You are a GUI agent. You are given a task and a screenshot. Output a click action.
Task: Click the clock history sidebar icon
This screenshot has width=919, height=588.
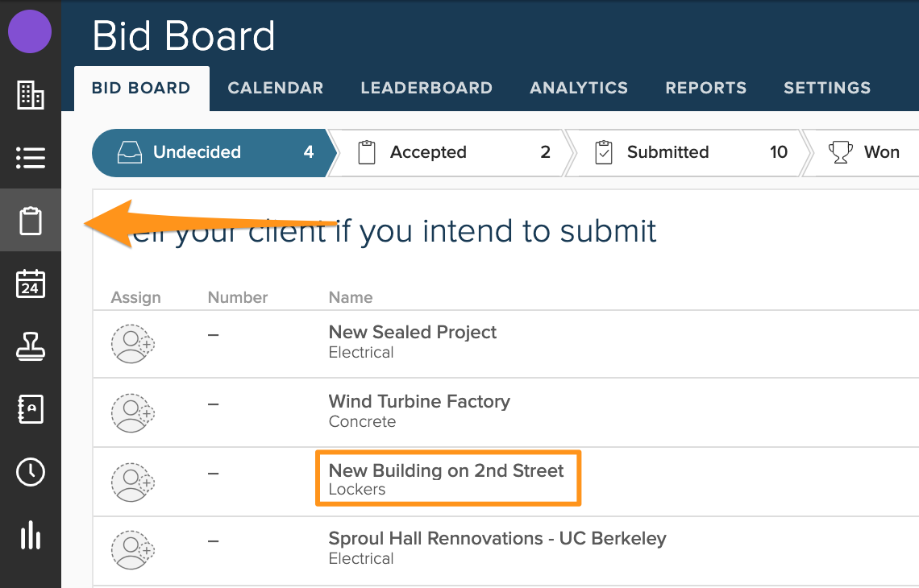click(x=31, y=472)
